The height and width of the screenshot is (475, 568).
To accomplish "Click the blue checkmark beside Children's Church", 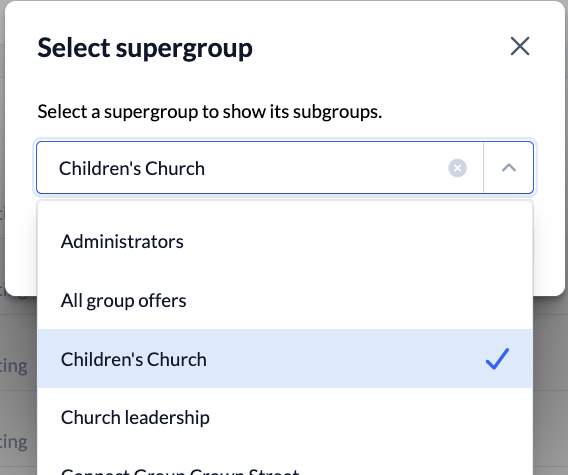I will pos(497,359).
